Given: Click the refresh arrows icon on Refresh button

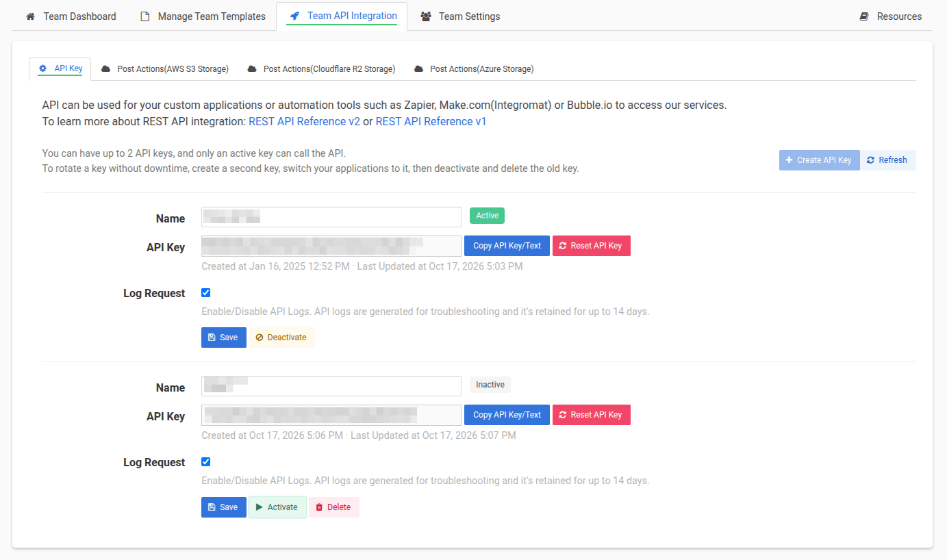Looking at the screenshot, I should (870, 160).
